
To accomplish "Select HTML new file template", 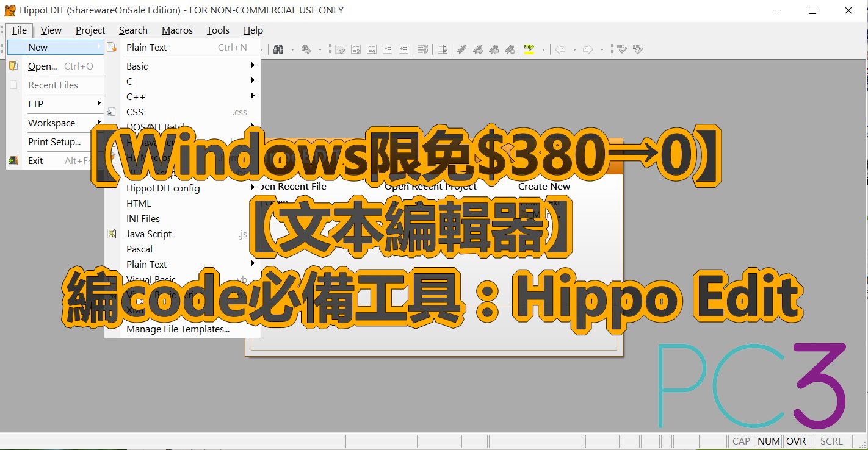I will click(183, 203).
